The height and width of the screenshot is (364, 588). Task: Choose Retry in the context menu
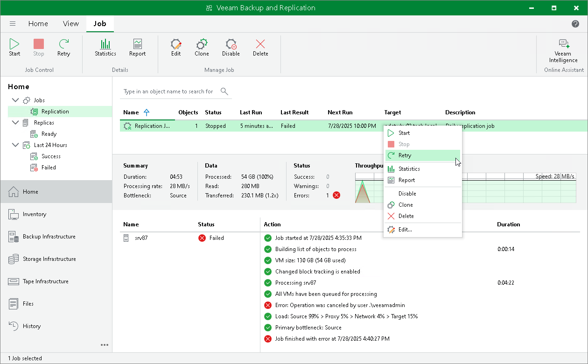click(423, 155)
